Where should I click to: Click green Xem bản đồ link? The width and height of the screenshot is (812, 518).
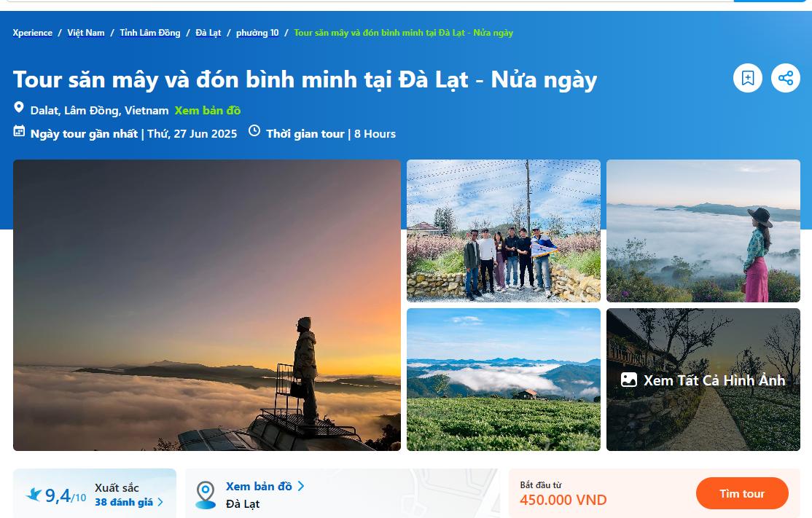[x=208, y=110]
